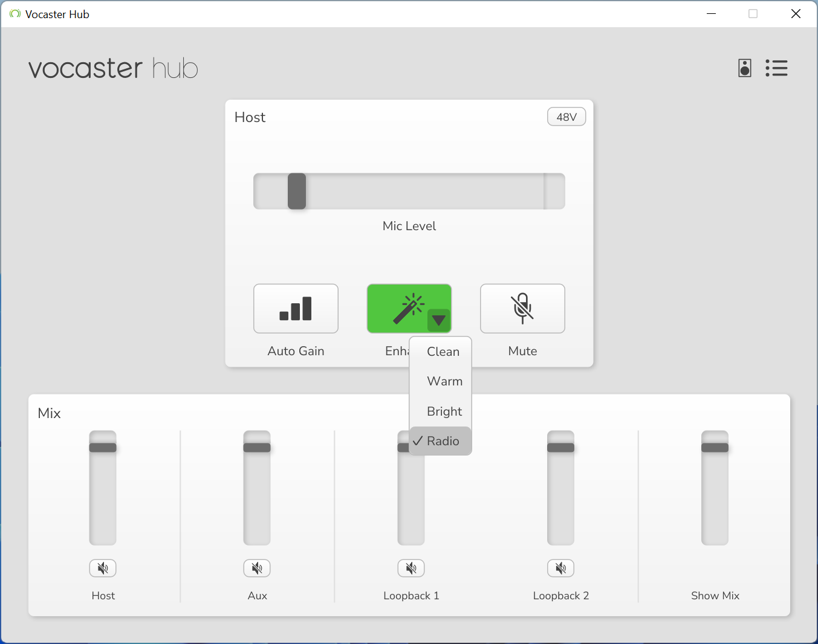Choose the Bright enhance preset
This screenshot has height=644, width=818.
point(441,411)
